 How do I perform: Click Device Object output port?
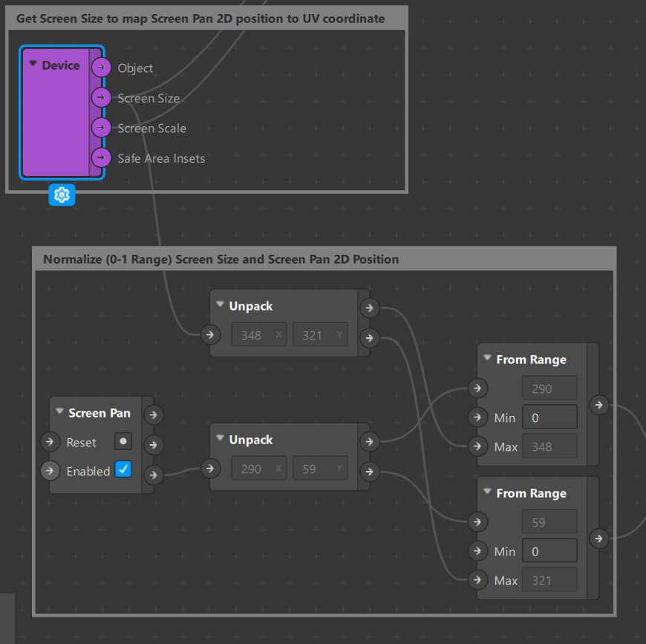101,68
